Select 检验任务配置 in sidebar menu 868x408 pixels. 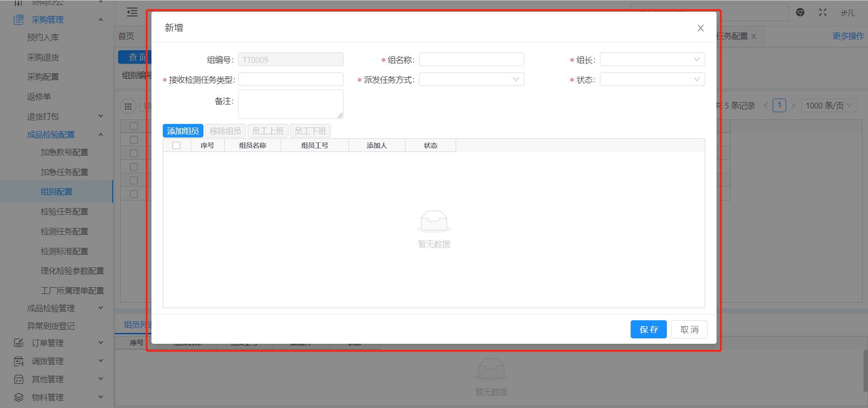point(64,212)
